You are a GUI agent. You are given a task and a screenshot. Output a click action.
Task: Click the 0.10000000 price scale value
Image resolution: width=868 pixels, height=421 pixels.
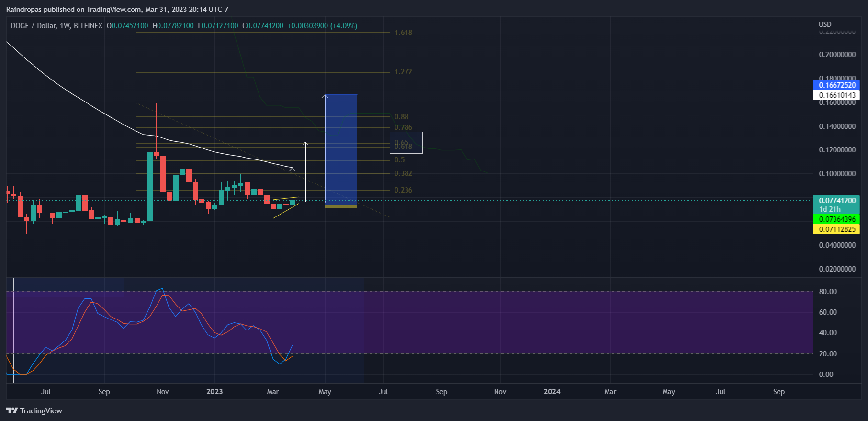click(x=837, y=174)
